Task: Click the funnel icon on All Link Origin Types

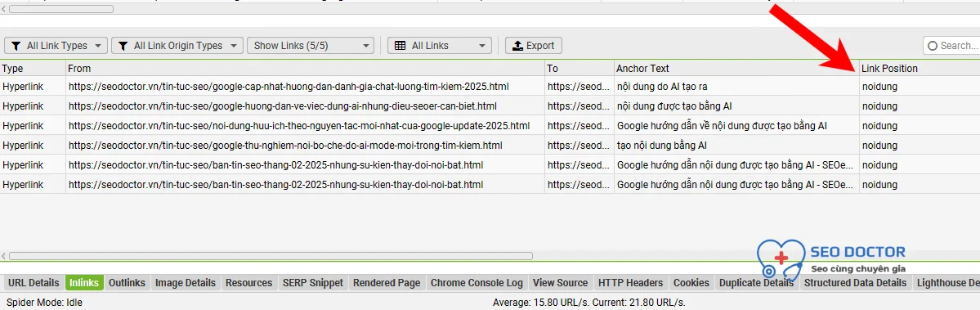Action: point(123,46)
